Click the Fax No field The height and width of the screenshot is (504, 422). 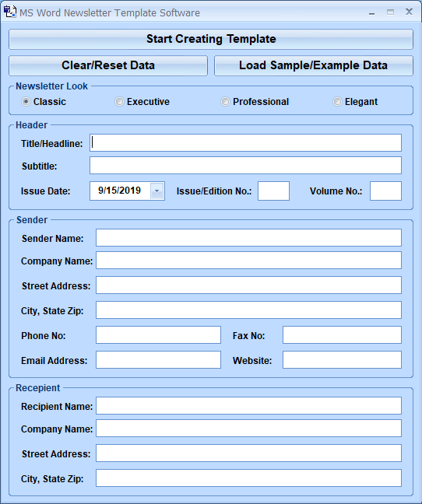pyautogui.click(x=343, y=335)
